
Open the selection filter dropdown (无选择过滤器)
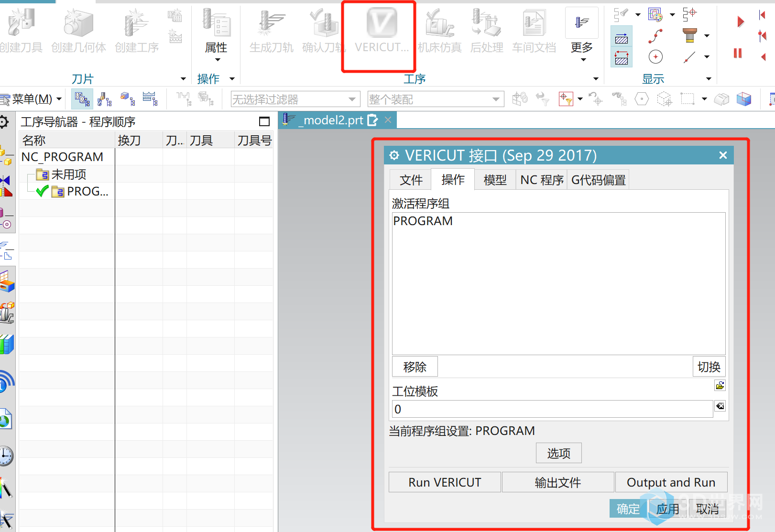[295, 99]
